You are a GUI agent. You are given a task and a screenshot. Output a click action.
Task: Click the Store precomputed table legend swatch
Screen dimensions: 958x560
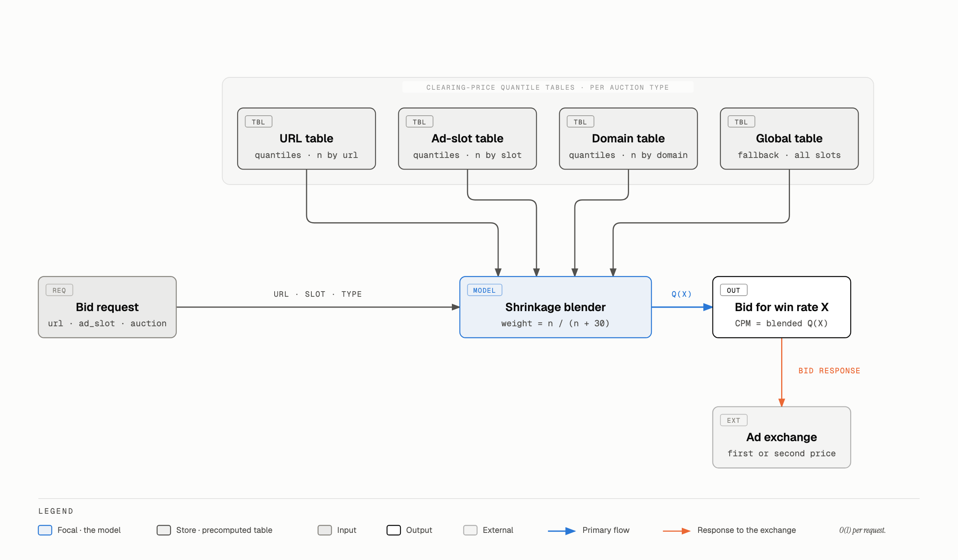click(164, 530)
